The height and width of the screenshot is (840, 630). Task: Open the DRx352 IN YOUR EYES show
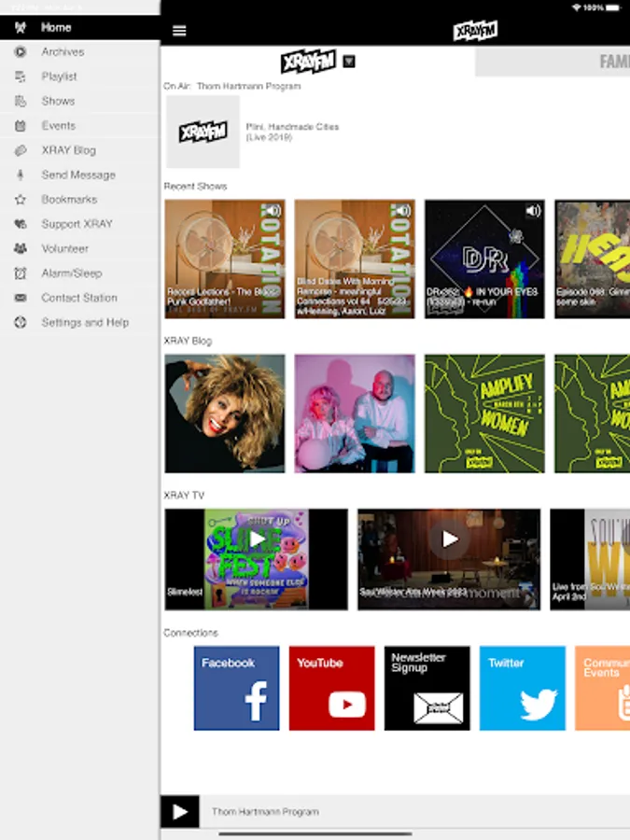[484, 259]
